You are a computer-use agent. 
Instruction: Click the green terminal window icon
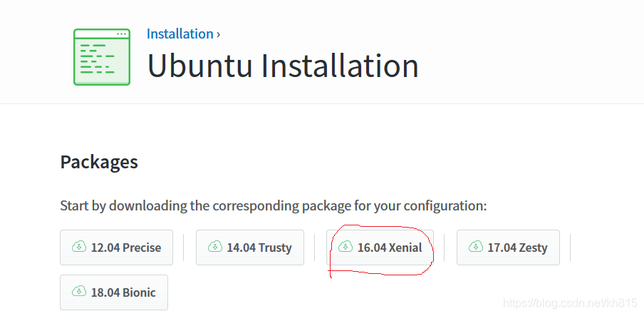tap(102, 57)
